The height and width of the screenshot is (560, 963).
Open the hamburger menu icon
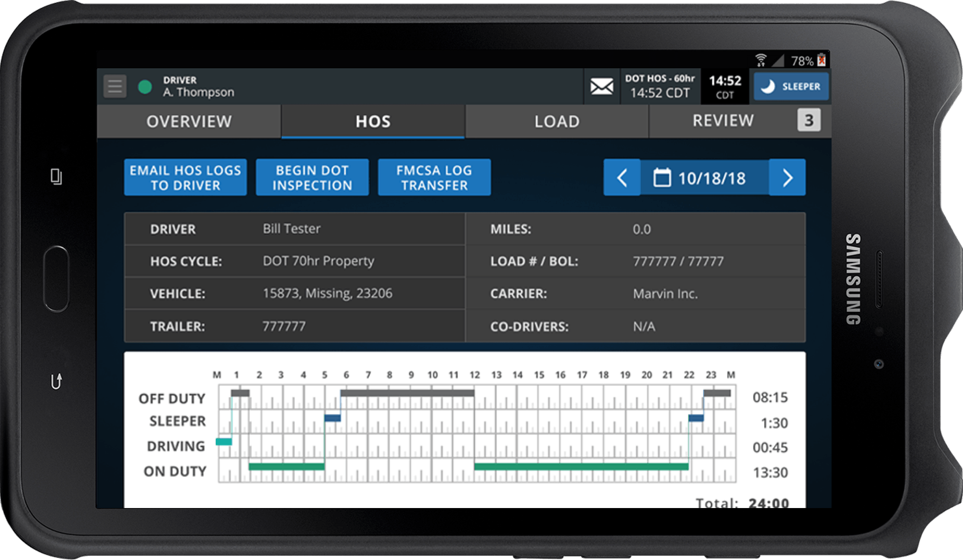point(115,87)
